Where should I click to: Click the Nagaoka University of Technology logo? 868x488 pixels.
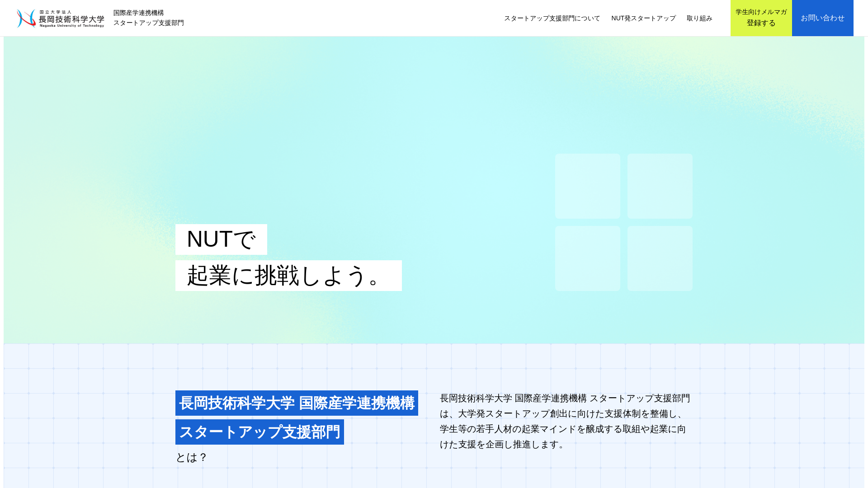61,19
